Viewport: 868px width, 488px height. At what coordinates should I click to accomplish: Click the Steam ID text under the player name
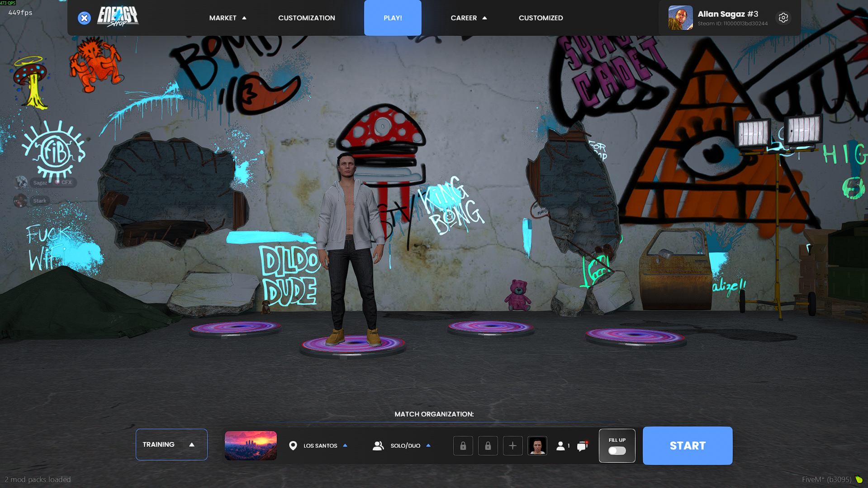tap(732, 24)
